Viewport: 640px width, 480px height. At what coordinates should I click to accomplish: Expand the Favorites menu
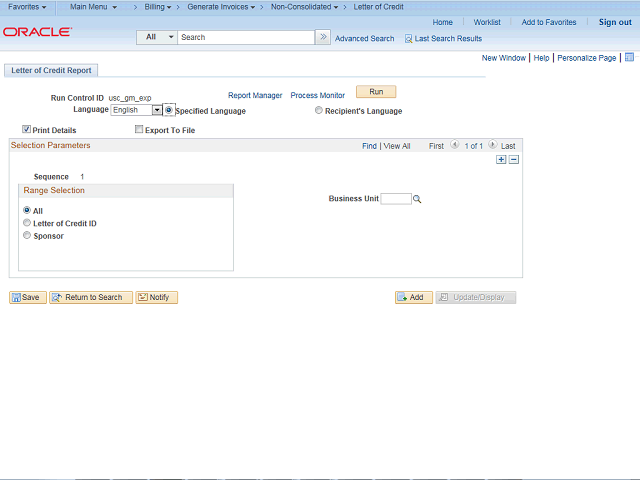point(27,7)
